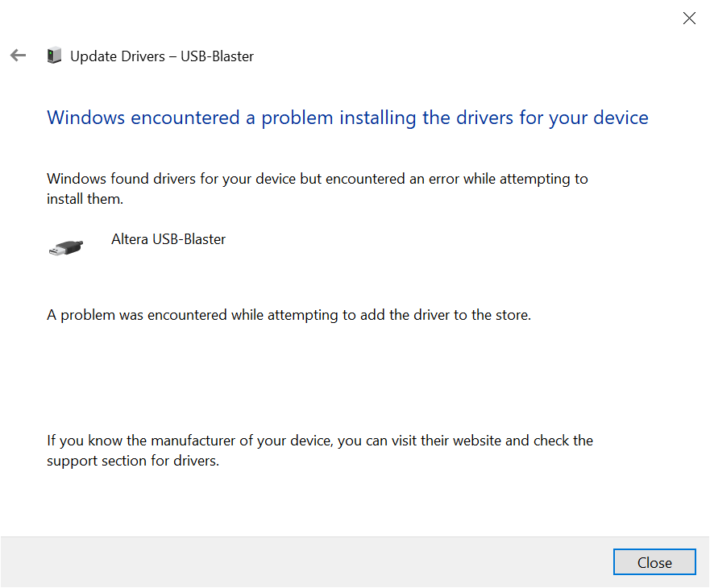Click the back arrow icon
710x588 pixels.
[18, 56]
